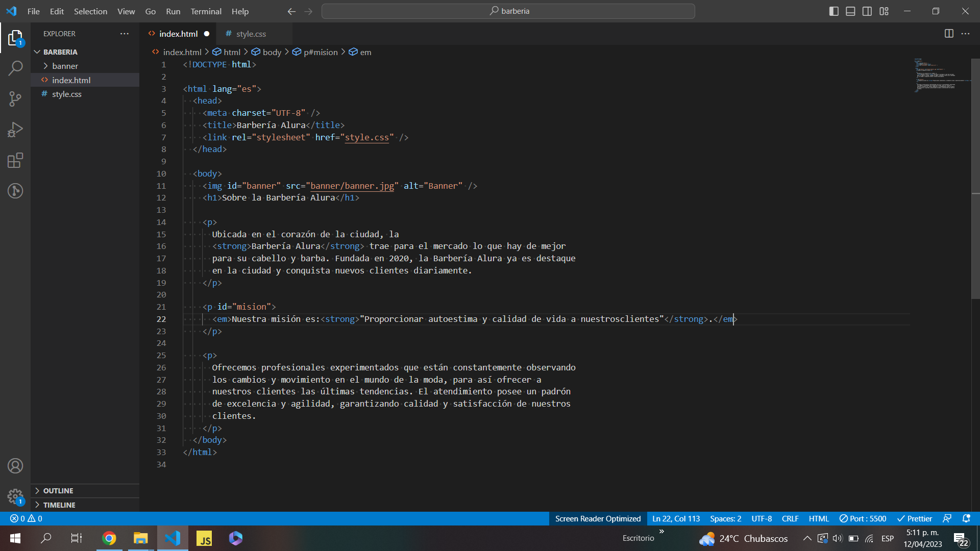The width and height of the screenshot is (980, 551).
Task: Toggle the bottom panel
Action: pos(850,11)
